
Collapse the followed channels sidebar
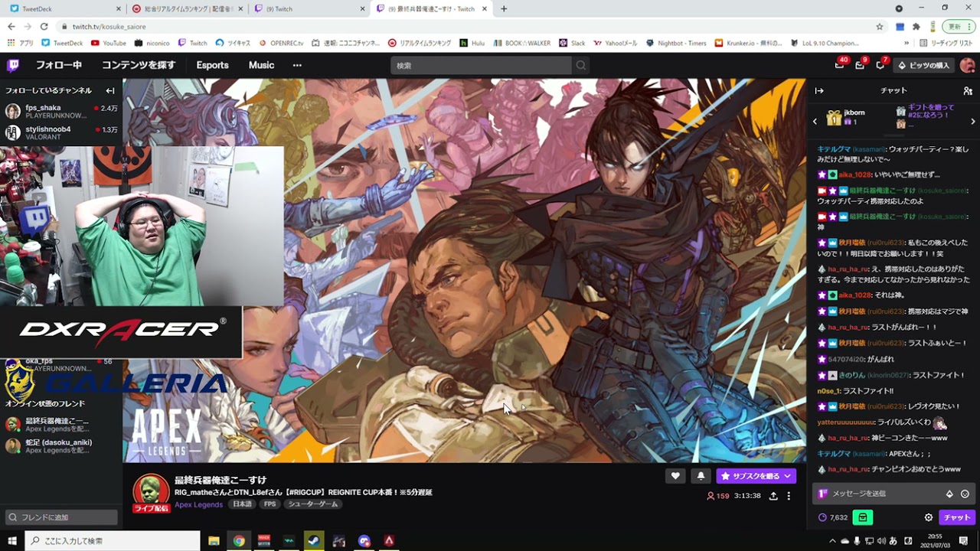coord(110,90)
